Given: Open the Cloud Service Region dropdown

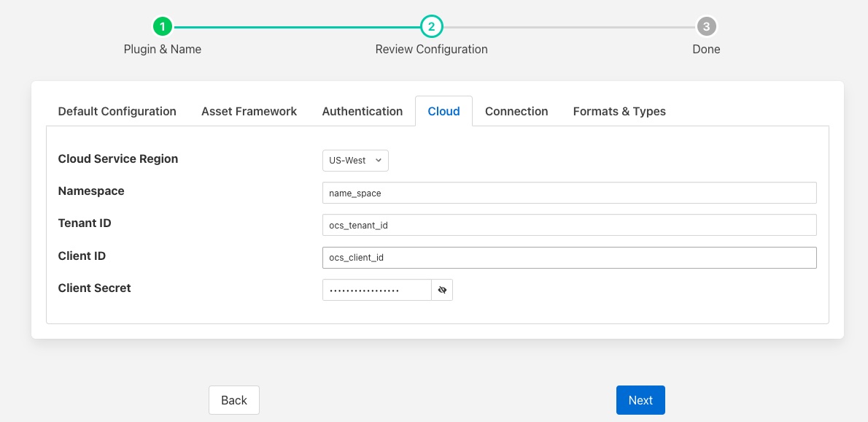Looking at the screenshot, I should click(355, 161).
